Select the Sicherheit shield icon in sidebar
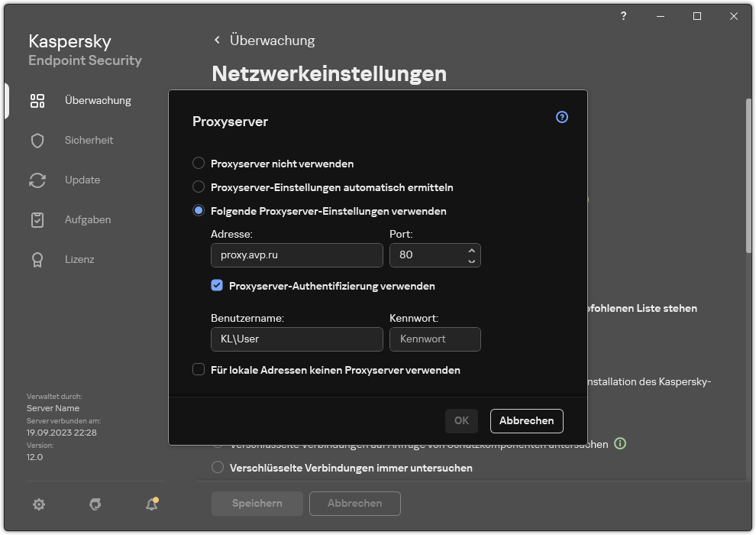The height and width of the screenshot is (535, 756). [x=37, y=140]
